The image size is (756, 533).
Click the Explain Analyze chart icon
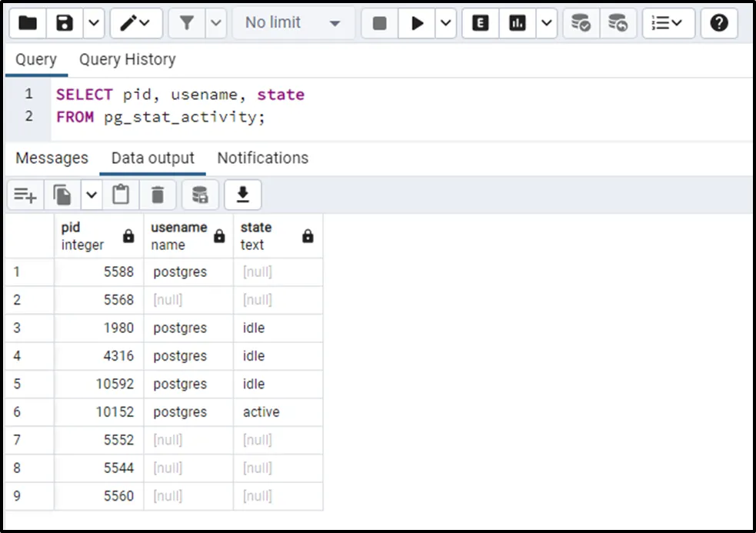coord(518,23)
